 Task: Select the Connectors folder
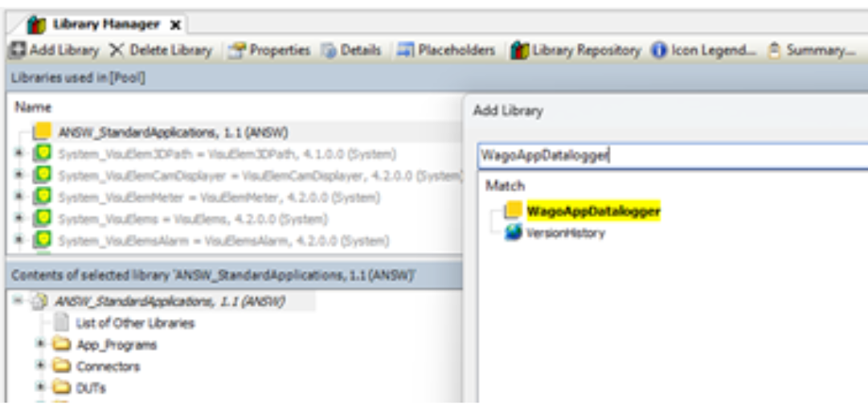tap(108, 366)
